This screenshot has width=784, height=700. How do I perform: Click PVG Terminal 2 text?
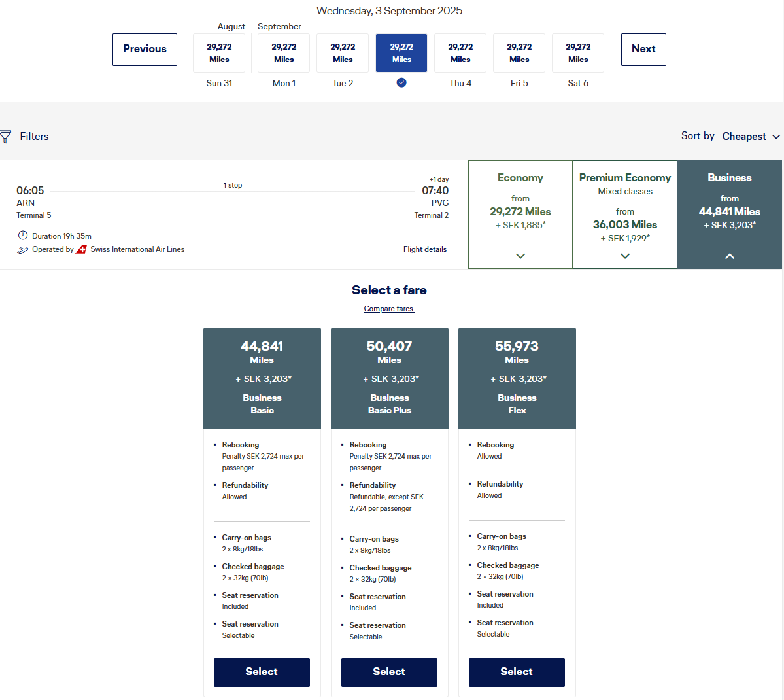(x=432, y=209)
